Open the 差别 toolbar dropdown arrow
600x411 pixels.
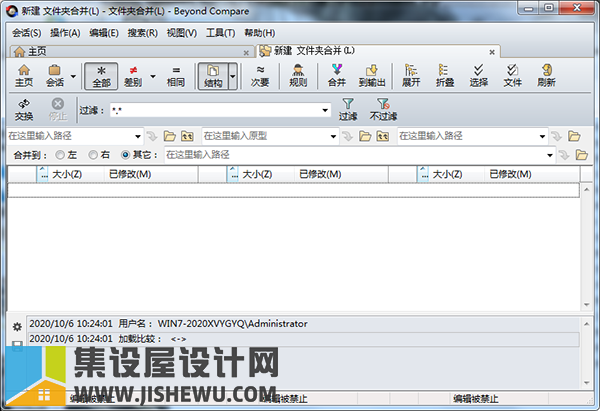[153, 76]
